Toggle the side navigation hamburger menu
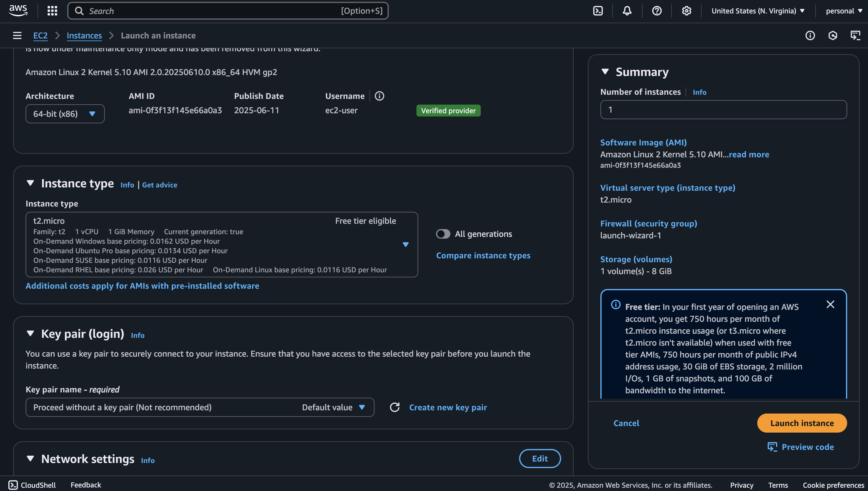868x491 pixels. [x=17, y=35]
